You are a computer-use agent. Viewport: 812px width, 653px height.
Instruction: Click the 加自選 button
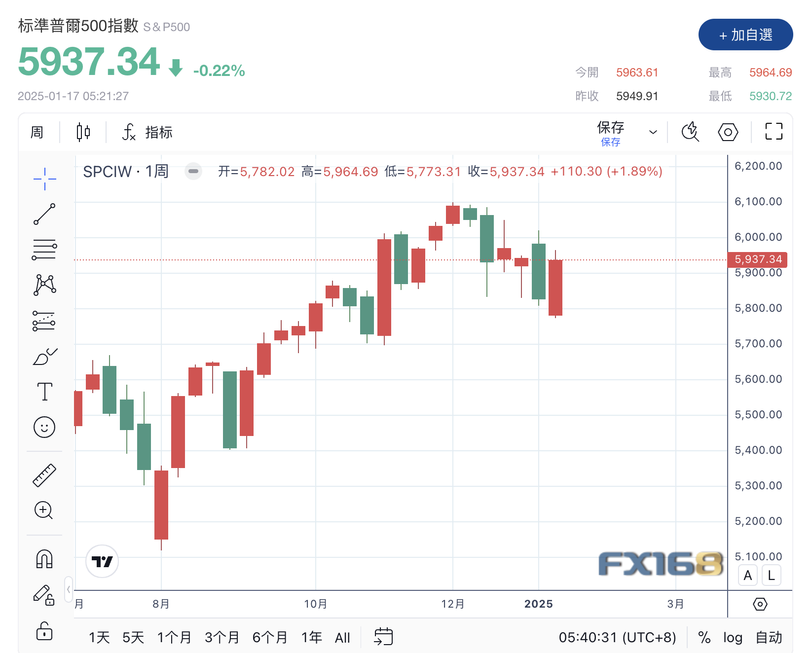click(745, 35)
